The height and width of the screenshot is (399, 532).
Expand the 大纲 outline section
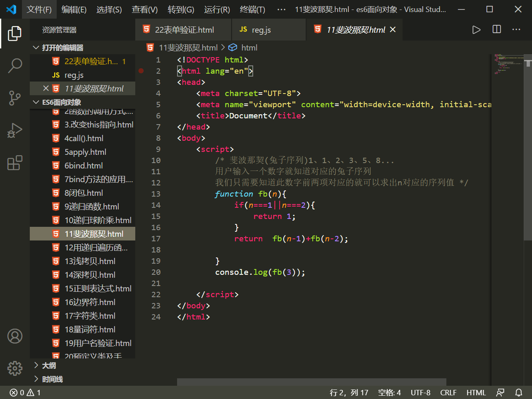click(x=48, y=365)
